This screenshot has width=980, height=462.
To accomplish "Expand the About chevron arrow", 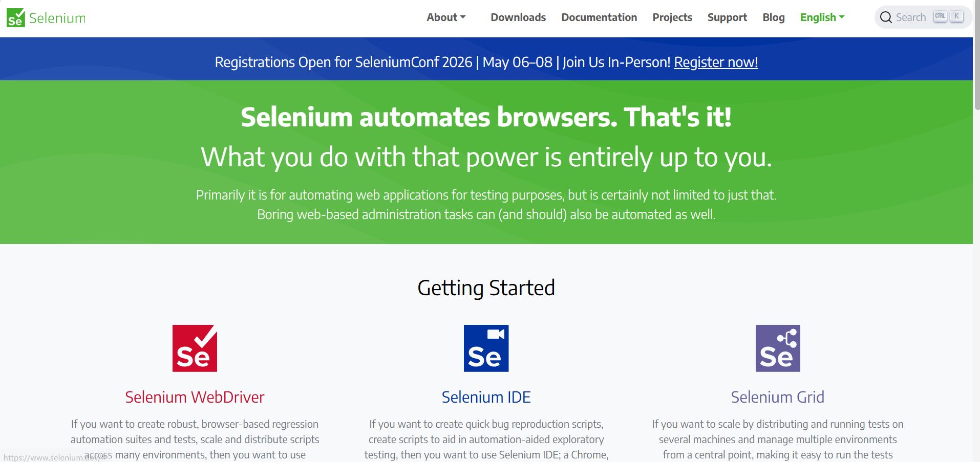I will [463, 17].
